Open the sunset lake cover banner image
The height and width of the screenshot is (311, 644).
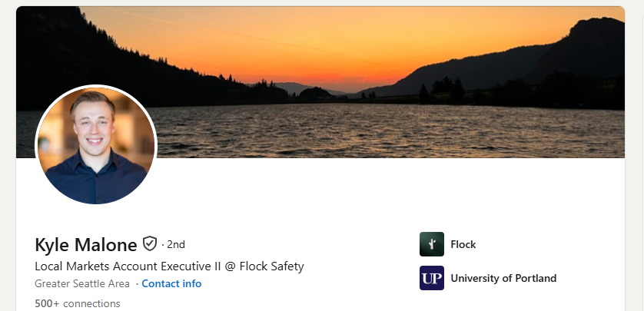(320, 81)
